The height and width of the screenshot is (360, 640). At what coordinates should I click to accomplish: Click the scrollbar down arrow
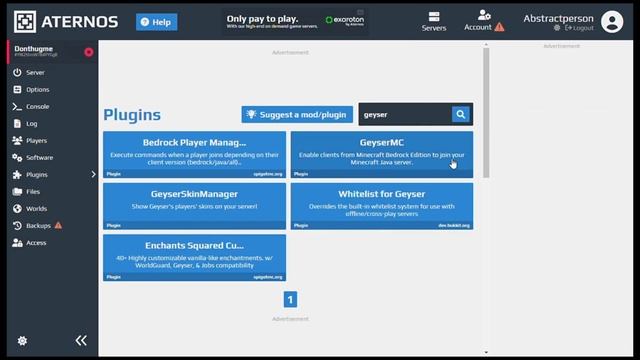(x=486, y=352)
